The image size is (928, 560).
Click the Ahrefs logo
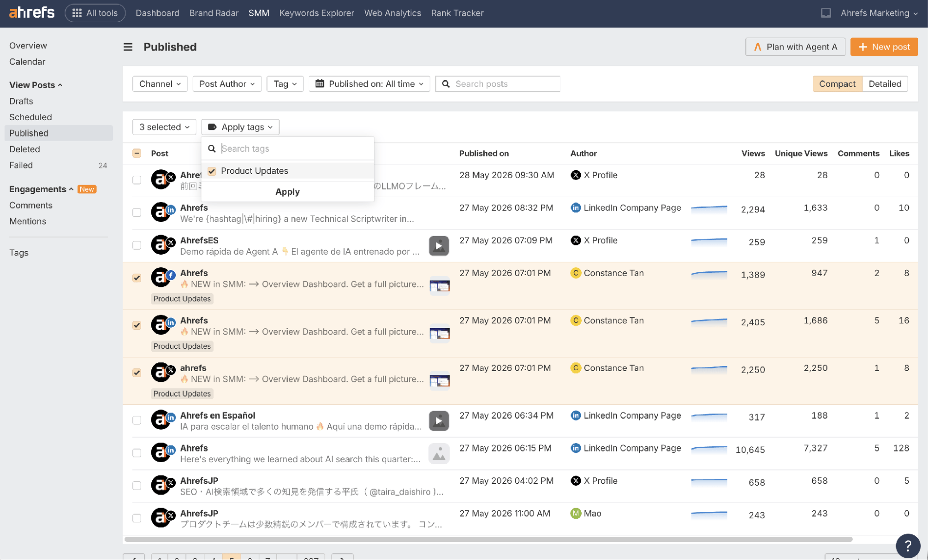(x=32, y=13)
